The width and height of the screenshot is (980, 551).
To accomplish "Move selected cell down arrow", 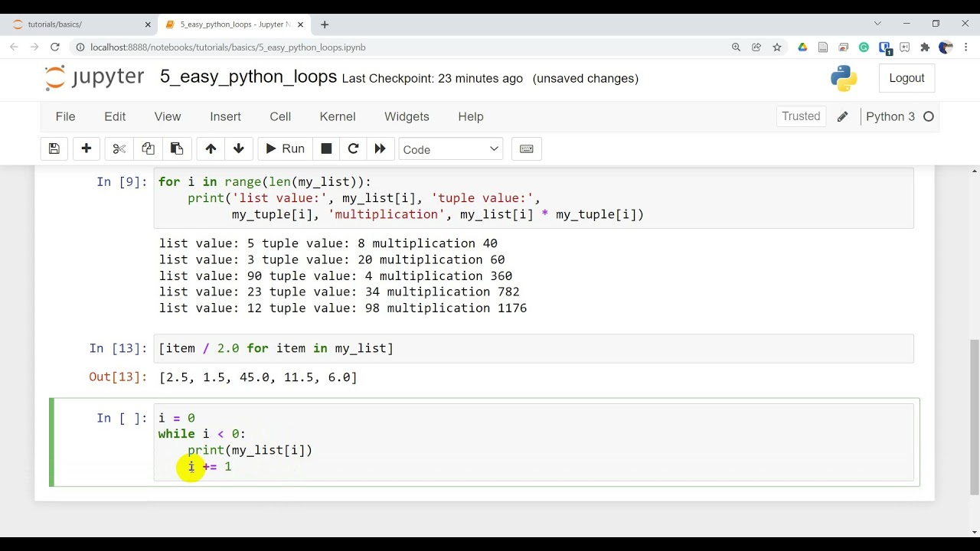I will point(239,149).
